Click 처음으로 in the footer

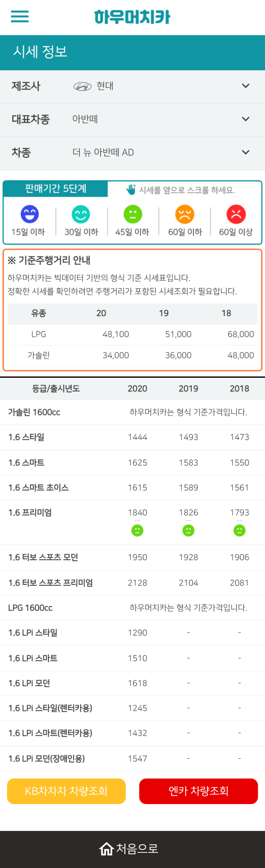pos(137,849)
